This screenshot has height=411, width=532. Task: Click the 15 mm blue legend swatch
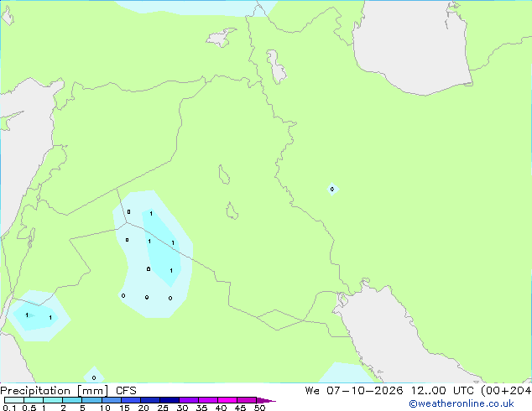(131, 400)
